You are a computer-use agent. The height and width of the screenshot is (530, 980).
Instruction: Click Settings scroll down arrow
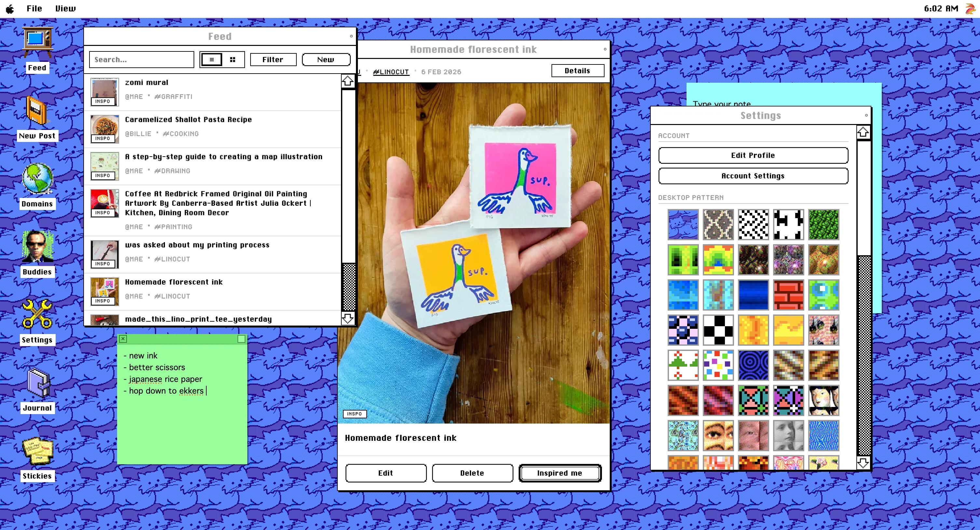pyautogui.click(x=863, y=463)
